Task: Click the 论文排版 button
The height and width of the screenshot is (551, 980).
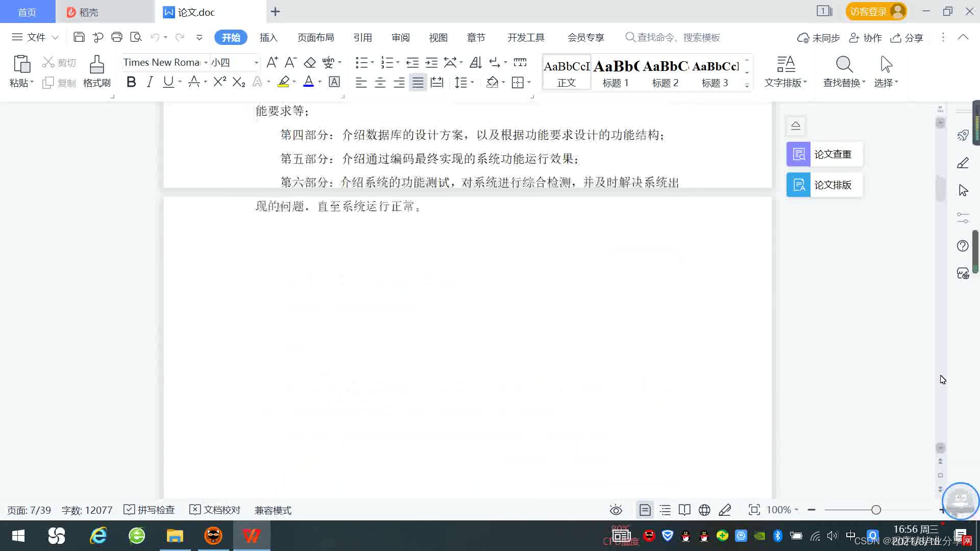Action: tap(824, 185)
